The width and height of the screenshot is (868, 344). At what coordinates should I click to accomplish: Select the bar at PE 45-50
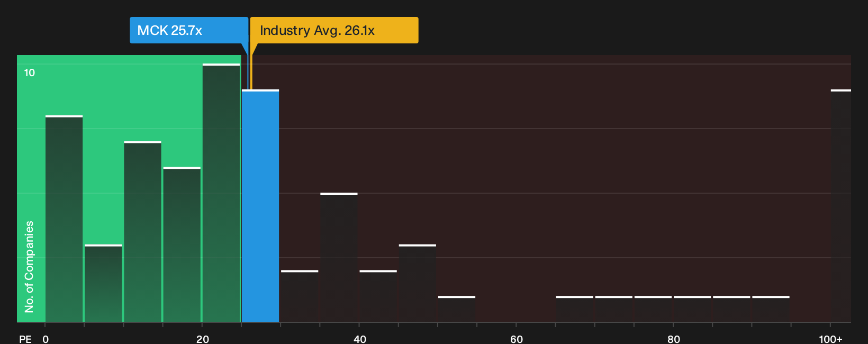418,283
